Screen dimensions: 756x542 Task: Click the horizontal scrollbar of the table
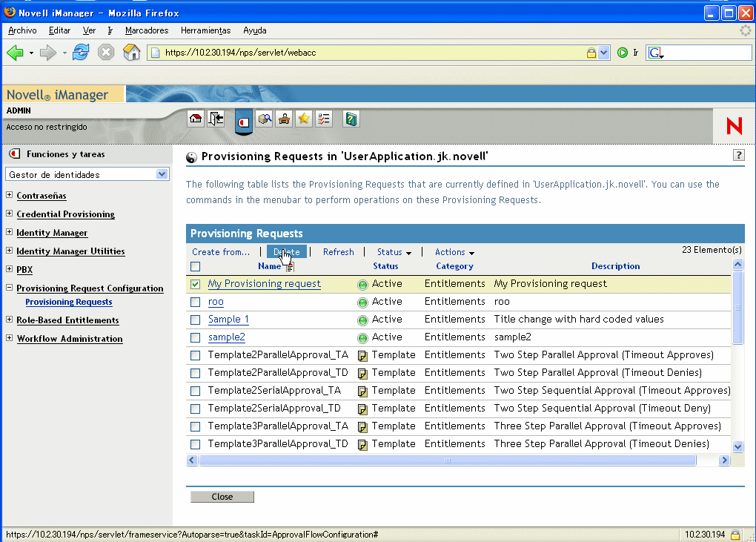click(448, 460)
